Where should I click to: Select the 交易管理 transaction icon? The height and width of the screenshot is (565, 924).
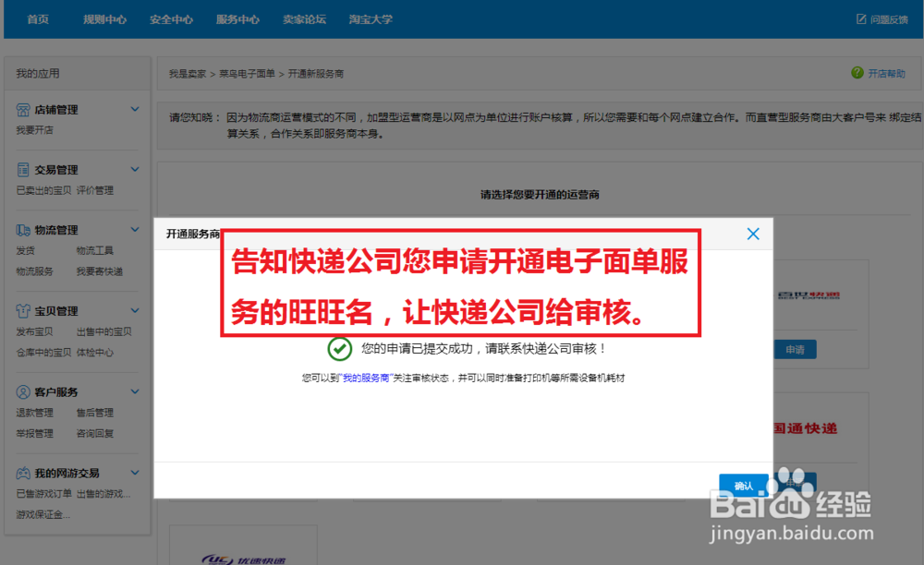(22, 169)
